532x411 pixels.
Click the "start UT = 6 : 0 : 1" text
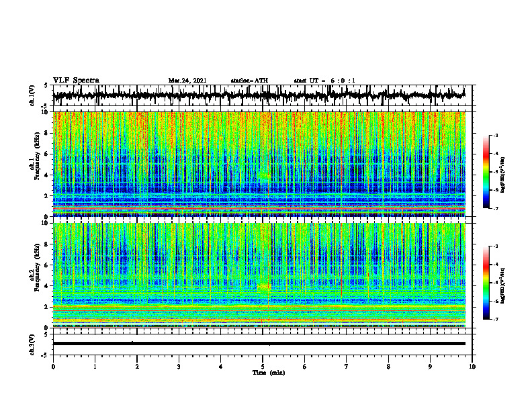[x=324, y=81]
